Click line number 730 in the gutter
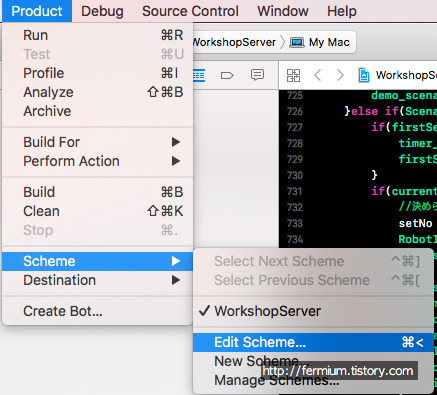The image size is (437, 395). [x=295, y=175]
